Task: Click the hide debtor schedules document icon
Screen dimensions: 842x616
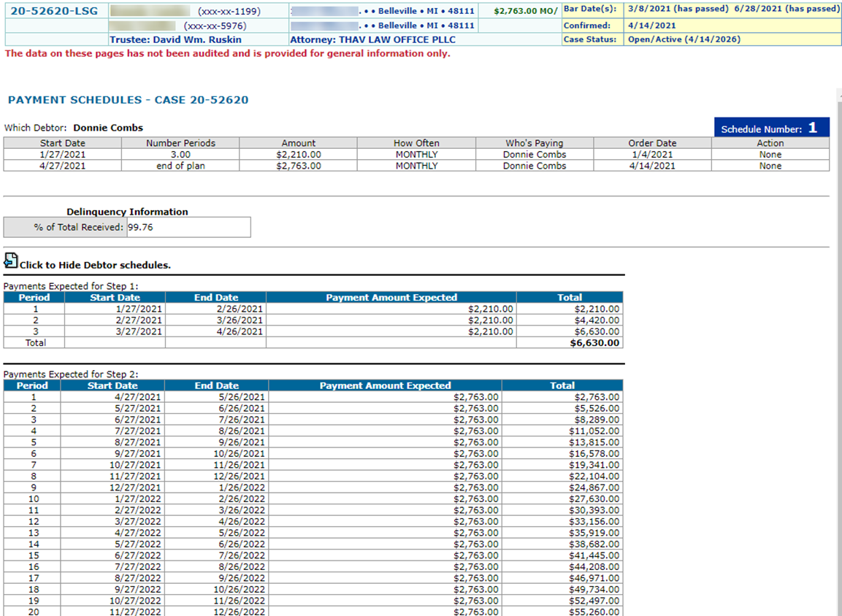Action: click(x=11, y=261)
